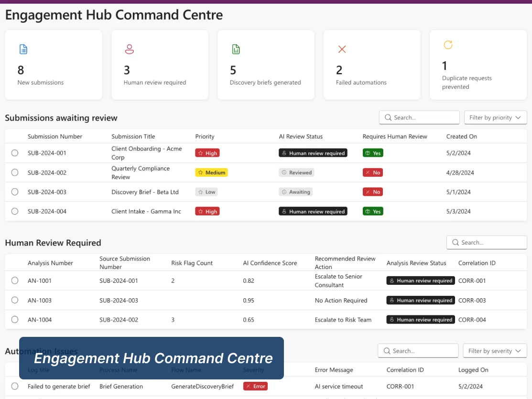Image resolution: width=532 pixels, height=399 pixels.
Task: Sort by AI Confidence Score column header
Action: coord(270,263)
